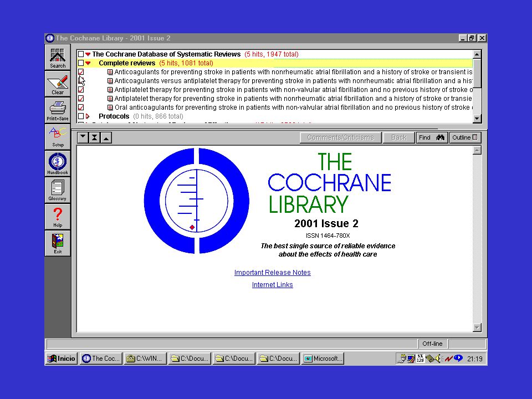This screenshot has width=532, height=399.
Task: Open review "Oral anticoagulants for preventing stroke"
Action: pyautogui.click(x=293, y=107)
